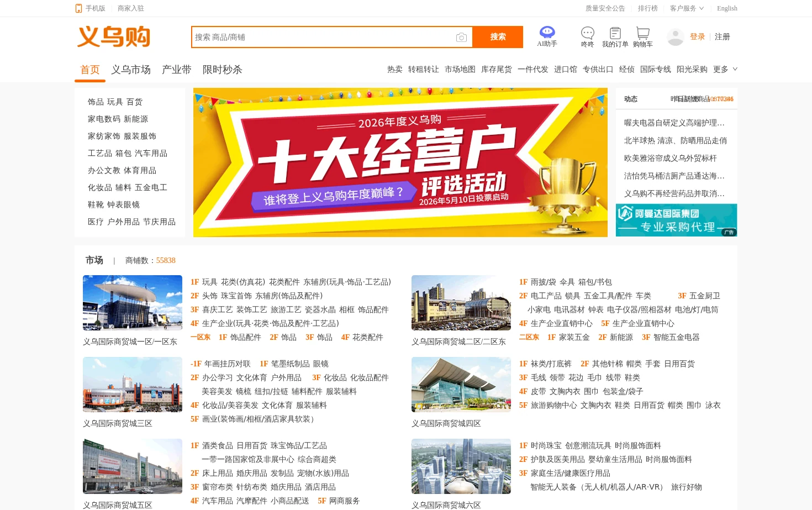The width and height of the screenshot is (812, 510).
Task: Open the 排行榜 rankings link
Action: click(x=648, y=8)
